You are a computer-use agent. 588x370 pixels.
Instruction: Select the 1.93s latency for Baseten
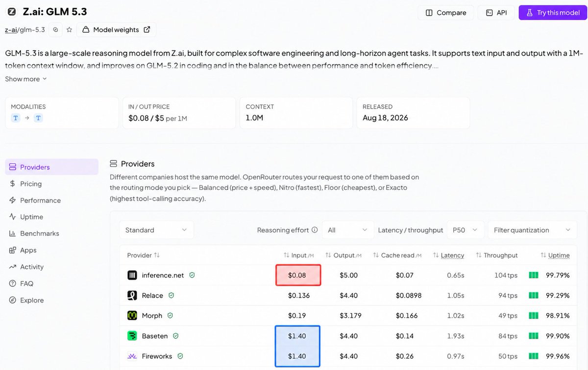click(456, 336)
